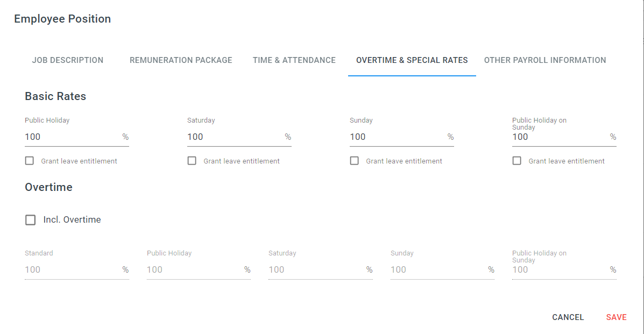The width and height of the screenshot is (644, 334).
Task: Click the Grant leave entitlement label under Sunday
Action: pos(404,161)
